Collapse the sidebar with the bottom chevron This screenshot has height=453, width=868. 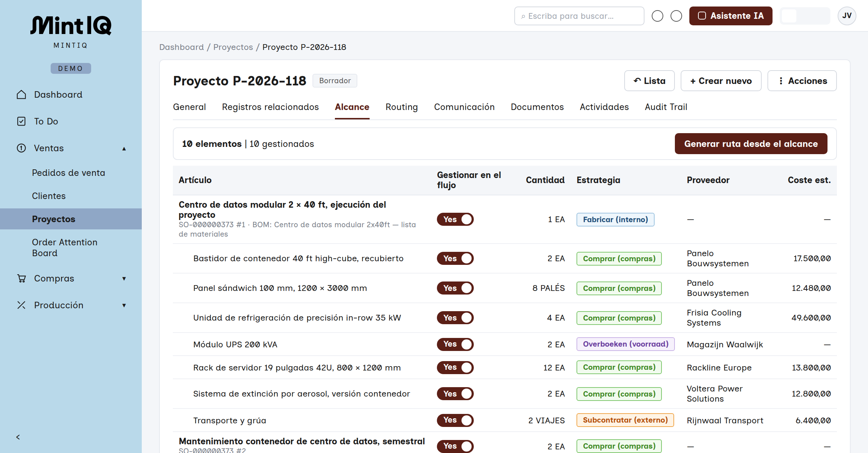(18, 437)
